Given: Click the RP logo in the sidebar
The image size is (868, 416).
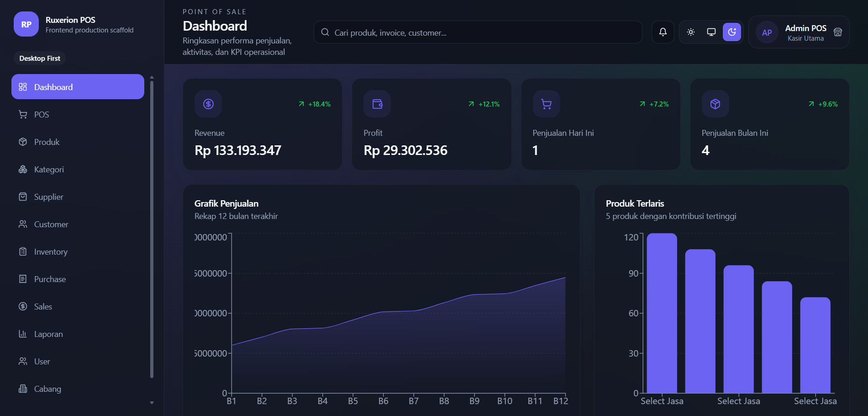Looking at the screenshot, I should click(x=26, y=24).
